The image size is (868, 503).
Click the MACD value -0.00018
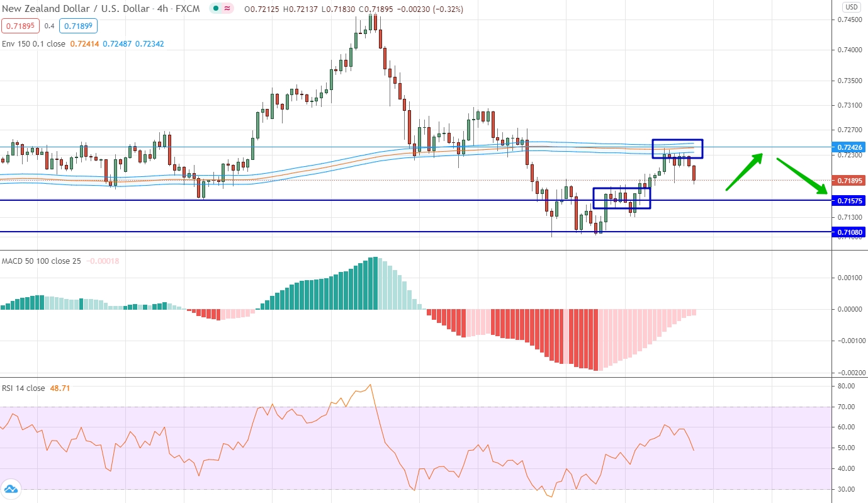tap(103, 261)
